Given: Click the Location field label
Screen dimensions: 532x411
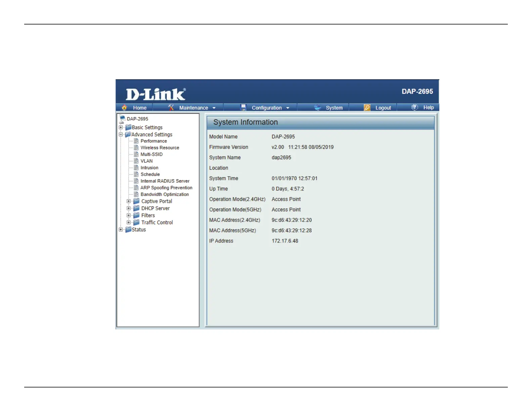Looking at the screenshot, I should click(219, 168).
